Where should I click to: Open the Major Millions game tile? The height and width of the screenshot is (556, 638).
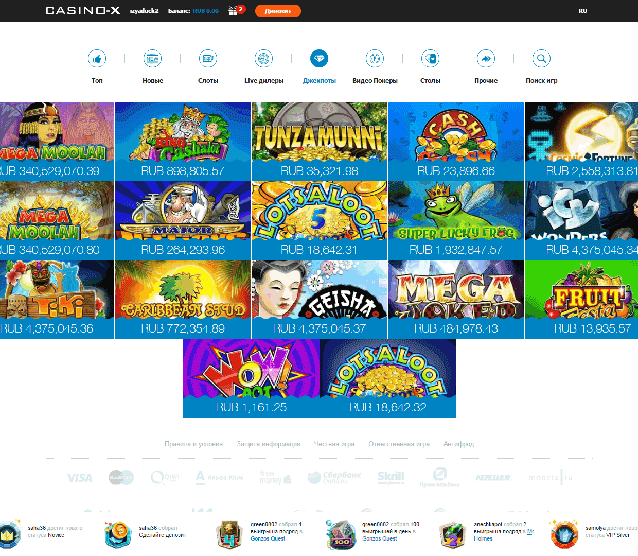[183, 211]
